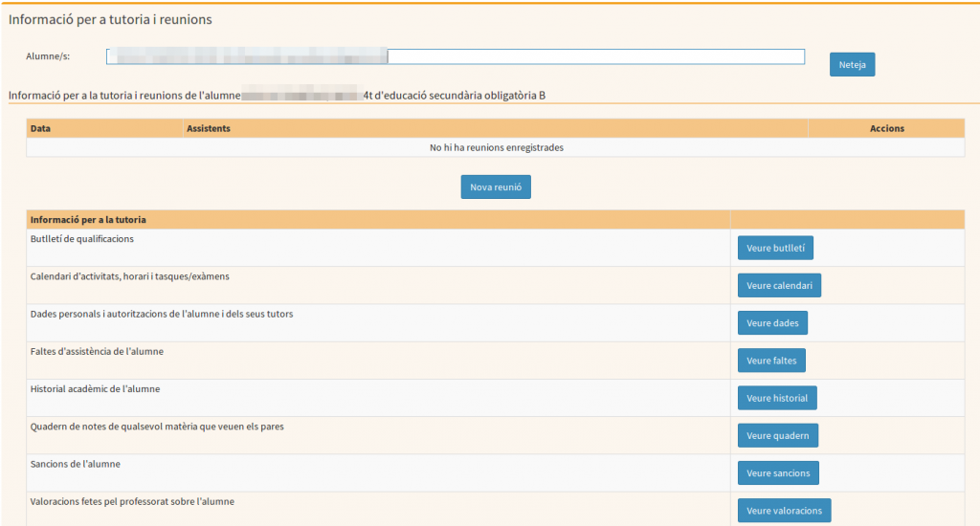The image size is (980, 526).
Task: Select the 'No hi ha reunions enregistrades' row
Action: click(496, 148)
